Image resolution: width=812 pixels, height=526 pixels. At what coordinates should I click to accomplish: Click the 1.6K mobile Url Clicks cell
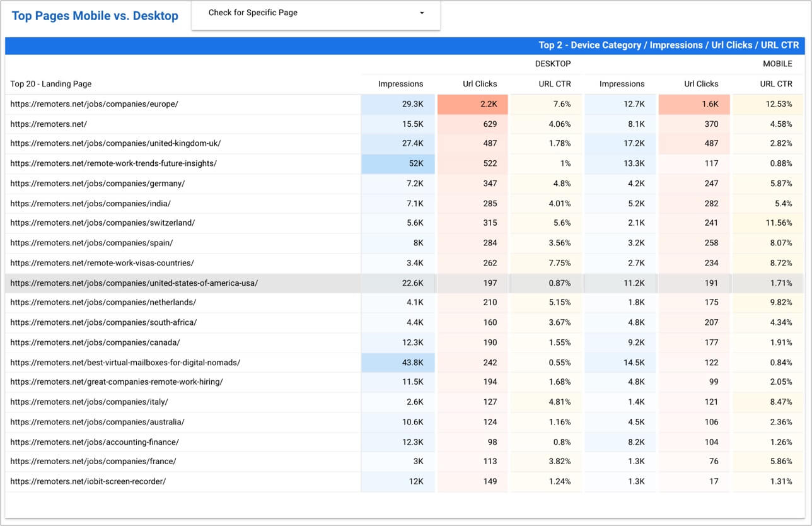694,104
